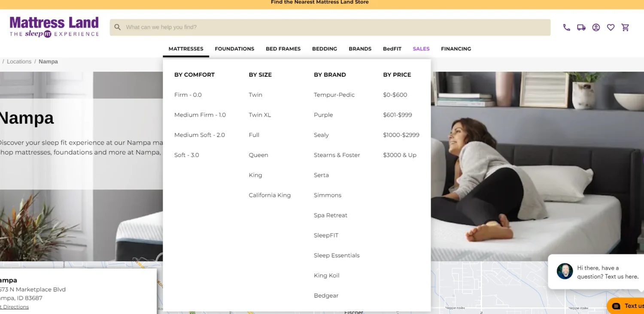Browse the King Koil brand
The image size is (644, 314).
click(x=327, y=275)
